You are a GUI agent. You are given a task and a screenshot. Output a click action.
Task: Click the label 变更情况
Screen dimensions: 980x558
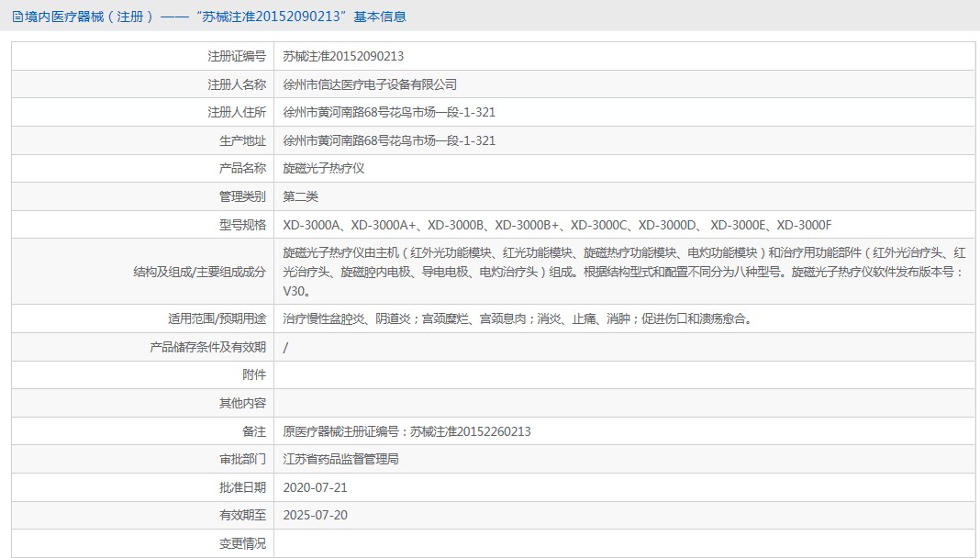[x=242, y=543]
